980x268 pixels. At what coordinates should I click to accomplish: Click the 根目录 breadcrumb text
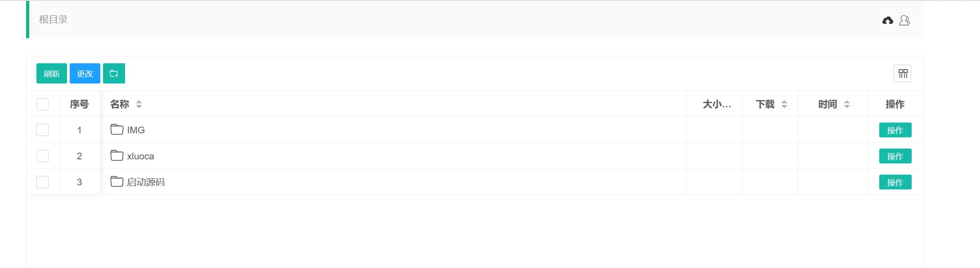[x=53, y=20]
